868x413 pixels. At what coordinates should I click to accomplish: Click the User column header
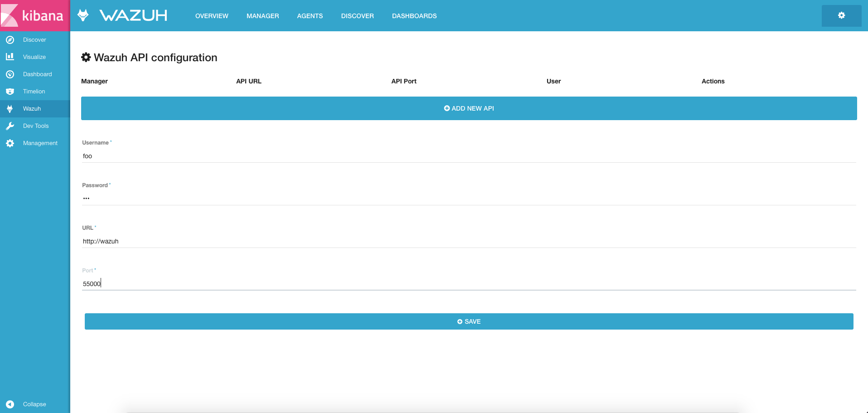(x=554, y=81)
